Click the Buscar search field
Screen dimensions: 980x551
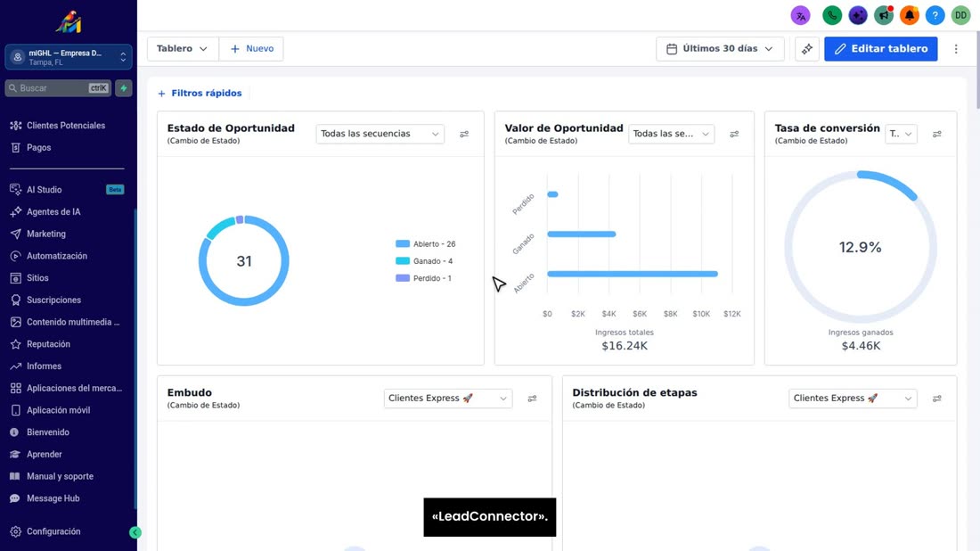(x=58, y=88)
